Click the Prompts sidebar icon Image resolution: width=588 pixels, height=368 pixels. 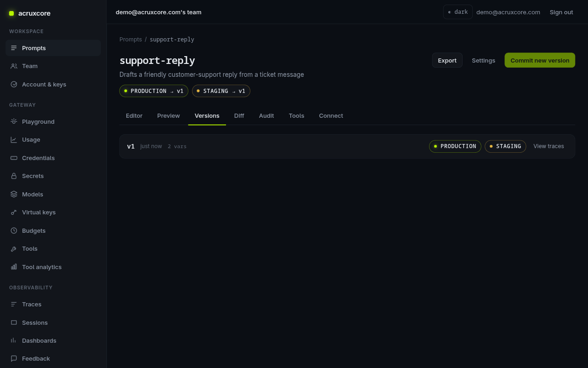point(14,48)
